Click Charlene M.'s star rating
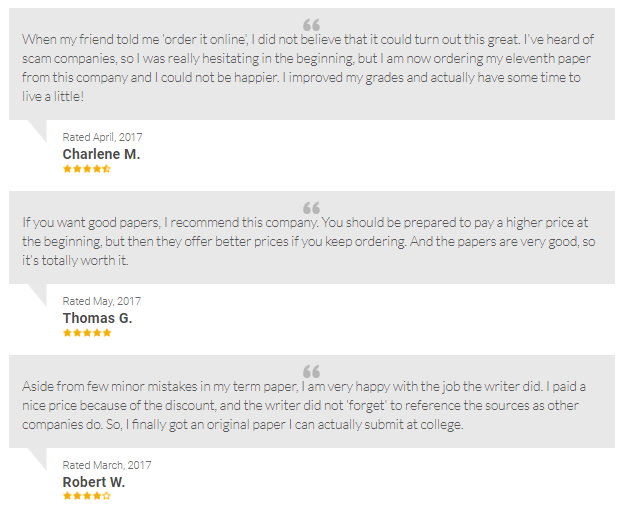This screenshot has height=505, width=627. pos(87,169)
